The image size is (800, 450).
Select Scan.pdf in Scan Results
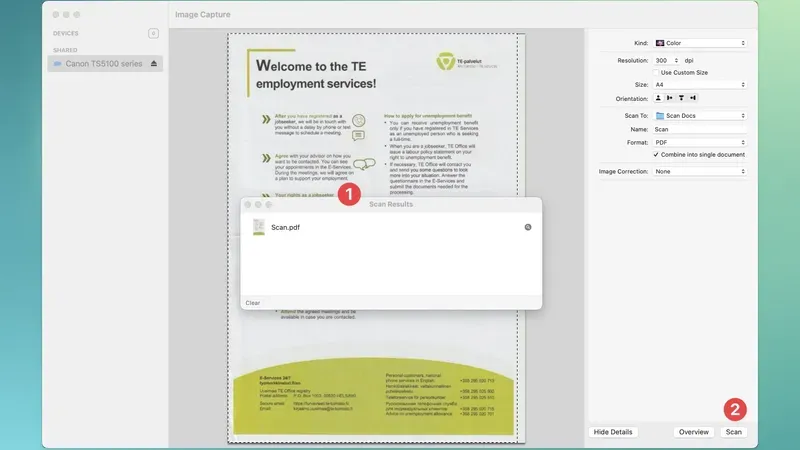[x=391, y=228]
